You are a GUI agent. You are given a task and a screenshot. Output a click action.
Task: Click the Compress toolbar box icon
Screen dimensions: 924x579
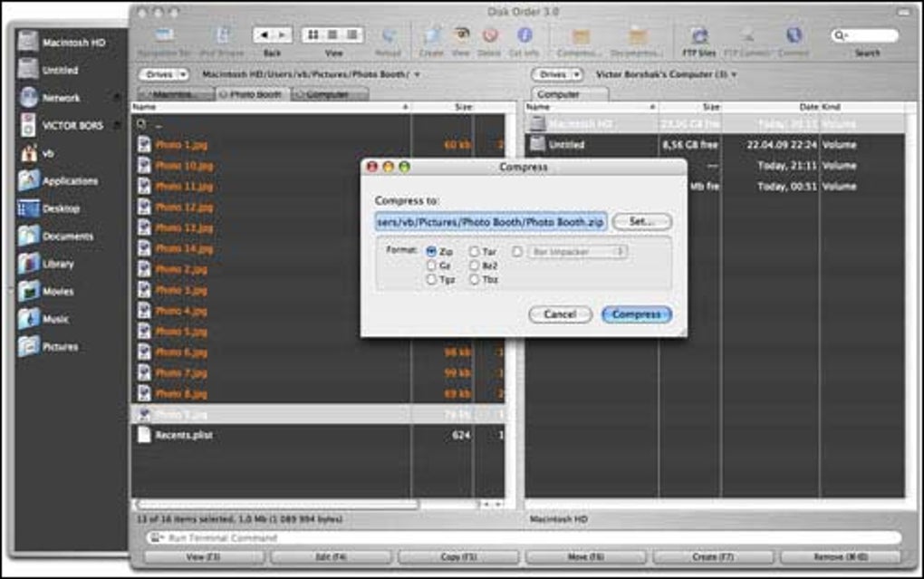point(581,36)
